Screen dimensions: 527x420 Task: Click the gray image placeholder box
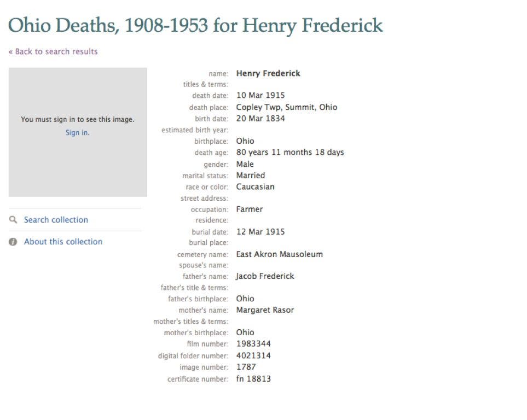coord(78,132)
